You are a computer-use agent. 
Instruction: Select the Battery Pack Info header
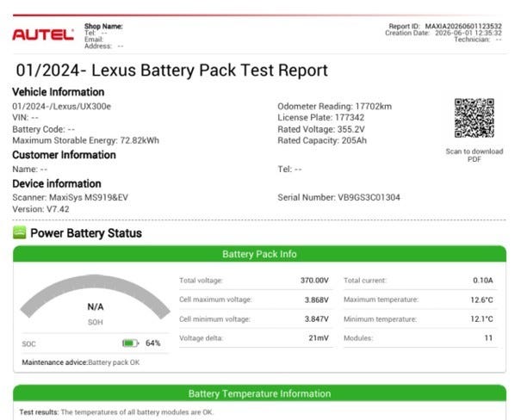pyautogui.click(x=259, y=254)
